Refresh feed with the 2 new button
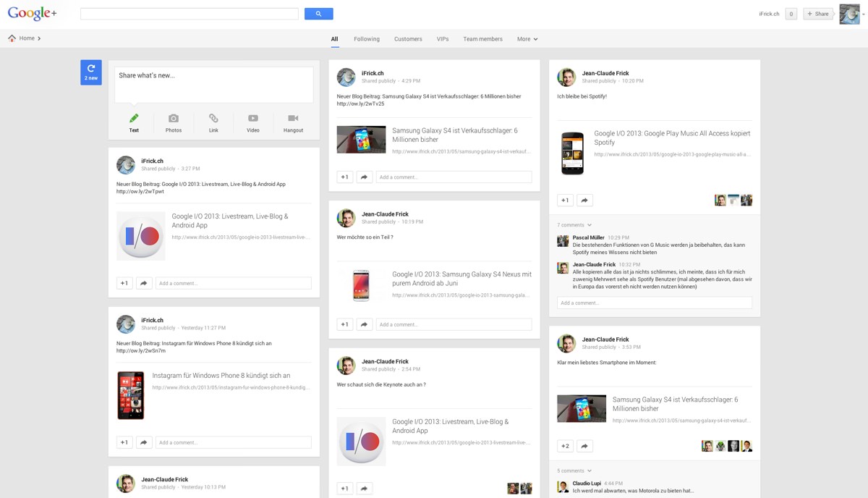Screen dimensions: 868x498 91,72
